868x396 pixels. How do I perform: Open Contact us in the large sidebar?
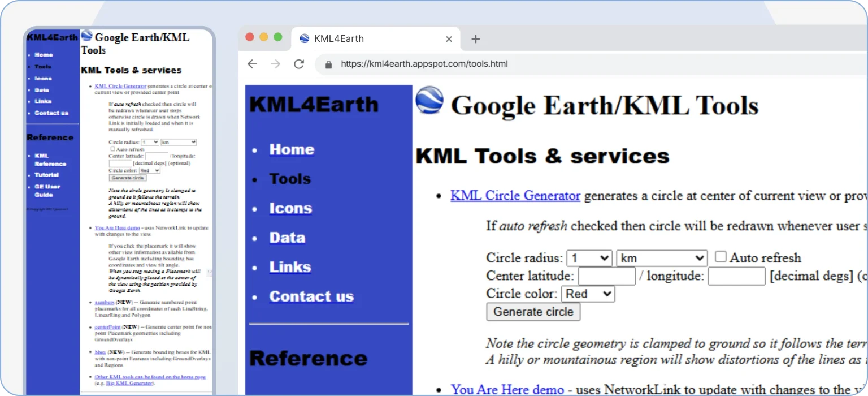coord(311,296)
